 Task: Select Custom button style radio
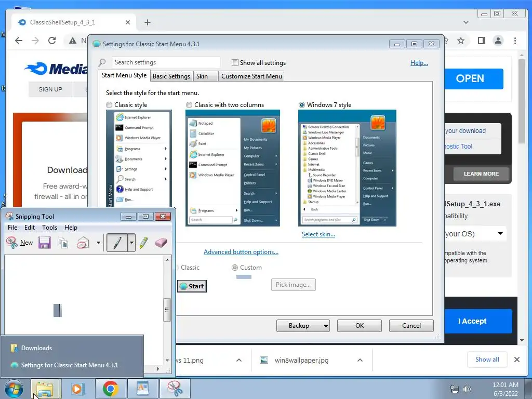point(234,268)
